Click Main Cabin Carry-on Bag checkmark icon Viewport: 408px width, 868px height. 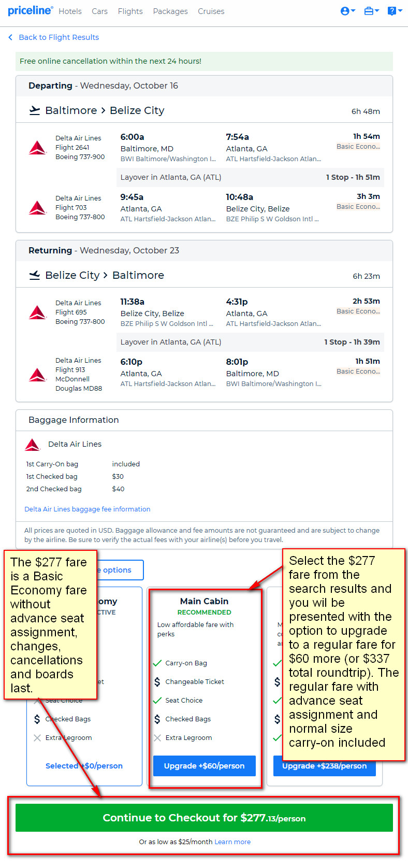pyautogui.click(x=157, y=663)
